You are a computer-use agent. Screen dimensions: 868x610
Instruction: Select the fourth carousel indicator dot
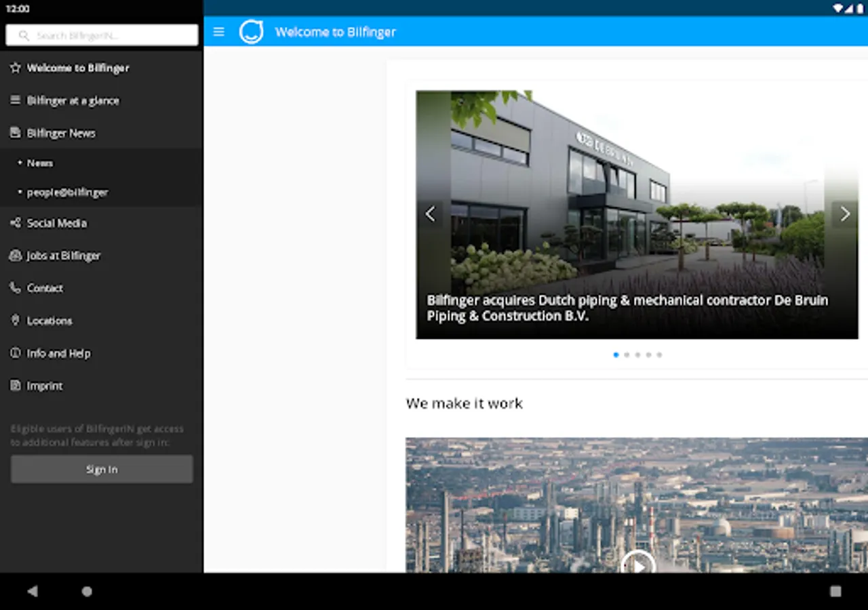coord(648,354)
